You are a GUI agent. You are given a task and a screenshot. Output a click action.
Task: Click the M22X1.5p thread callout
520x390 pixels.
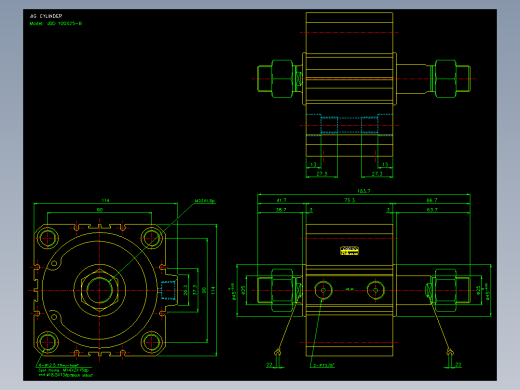tap(205, 201)
